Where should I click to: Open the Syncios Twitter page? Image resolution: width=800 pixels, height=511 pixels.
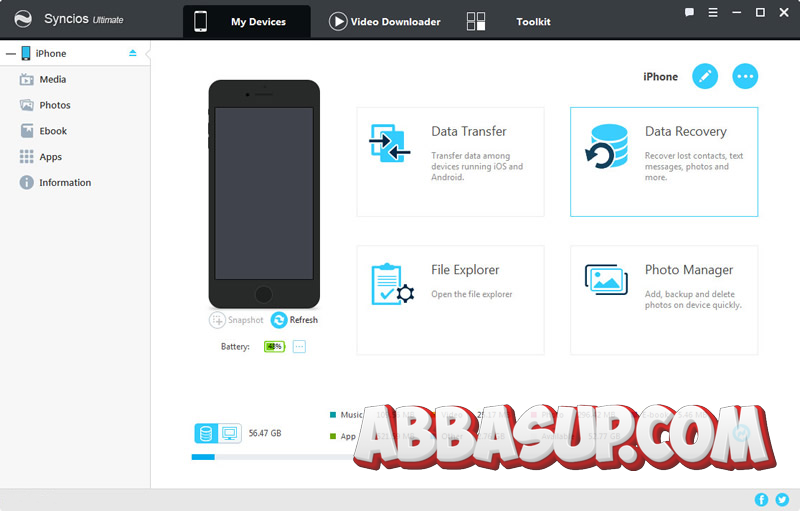tap(782, 500)
